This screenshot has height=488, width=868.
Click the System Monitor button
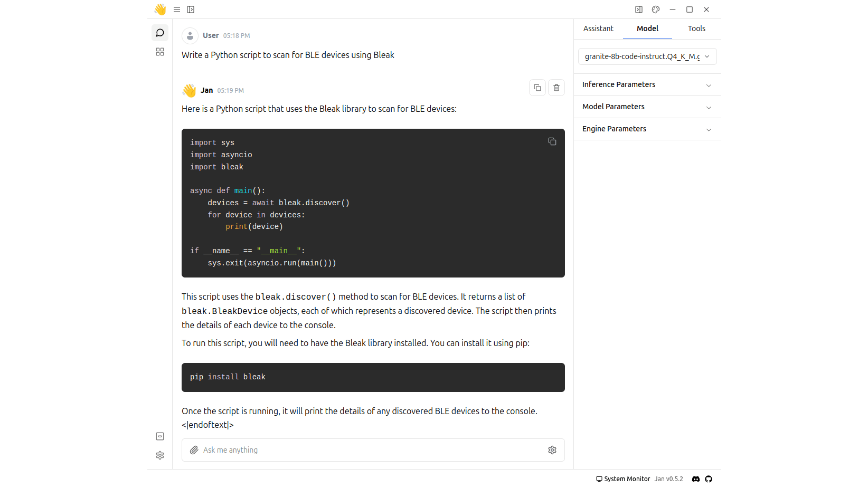coord(623,479)
